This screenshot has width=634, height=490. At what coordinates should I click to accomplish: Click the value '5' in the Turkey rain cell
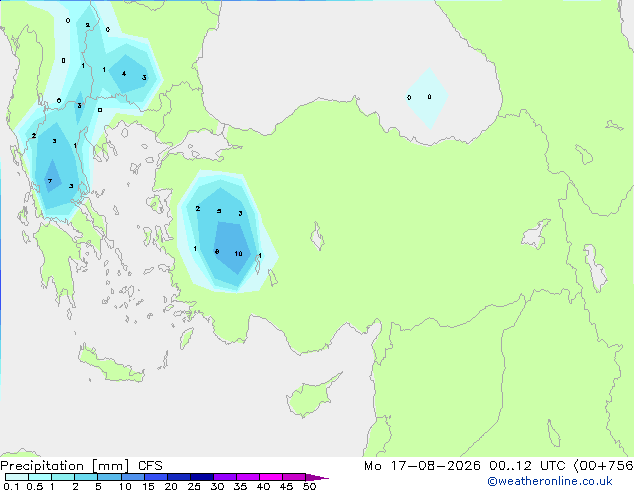[x=219, y=211]
